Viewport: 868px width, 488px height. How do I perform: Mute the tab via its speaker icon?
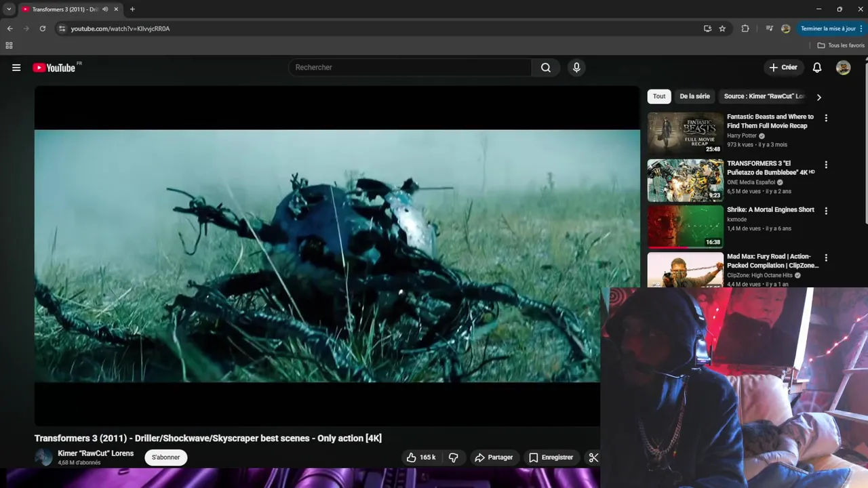105,9
